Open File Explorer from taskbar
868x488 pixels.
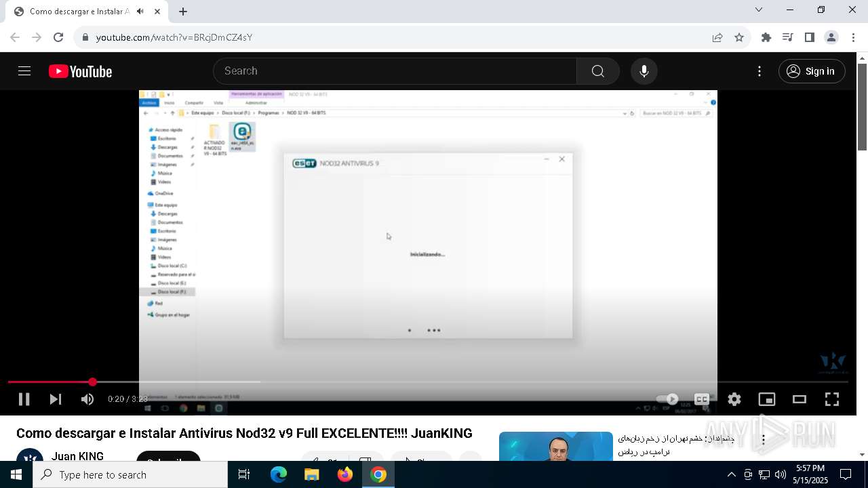311,474
